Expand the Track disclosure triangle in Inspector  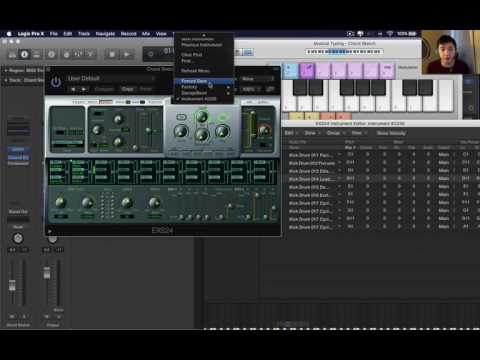pyautogui.click(x=6, y=80)
